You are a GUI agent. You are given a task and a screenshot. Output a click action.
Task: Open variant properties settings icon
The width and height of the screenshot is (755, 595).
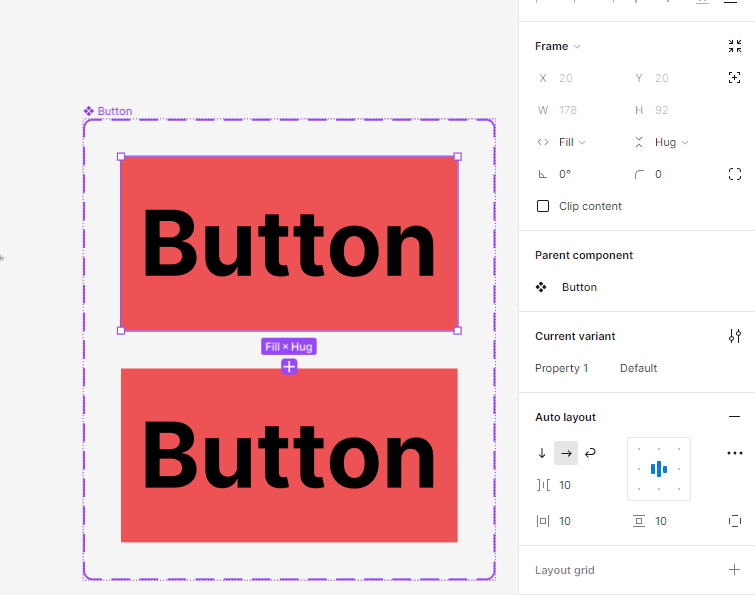coord(735,336)
